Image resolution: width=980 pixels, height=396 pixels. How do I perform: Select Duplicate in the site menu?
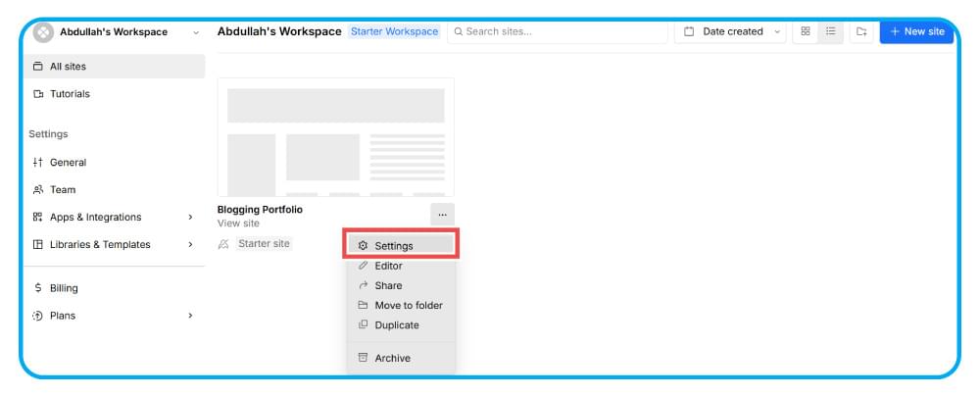(401, 325)
